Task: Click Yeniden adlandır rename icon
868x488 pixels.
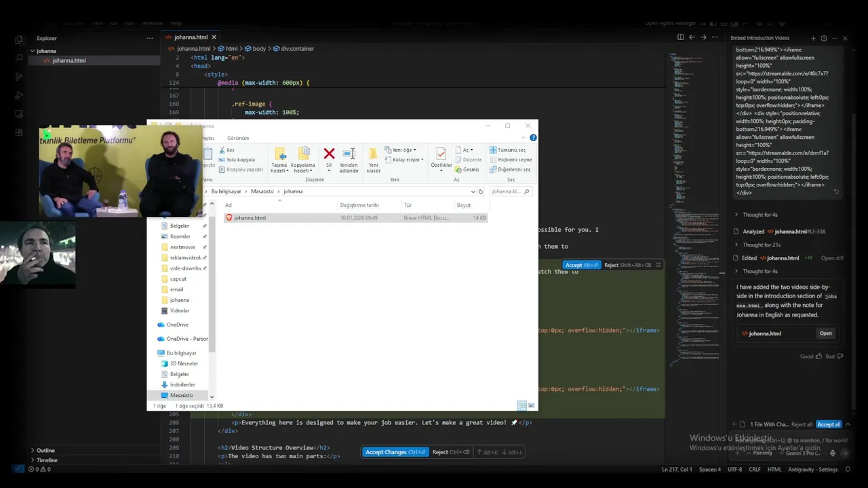Action: pyautogui.click(x=349, y=155)
